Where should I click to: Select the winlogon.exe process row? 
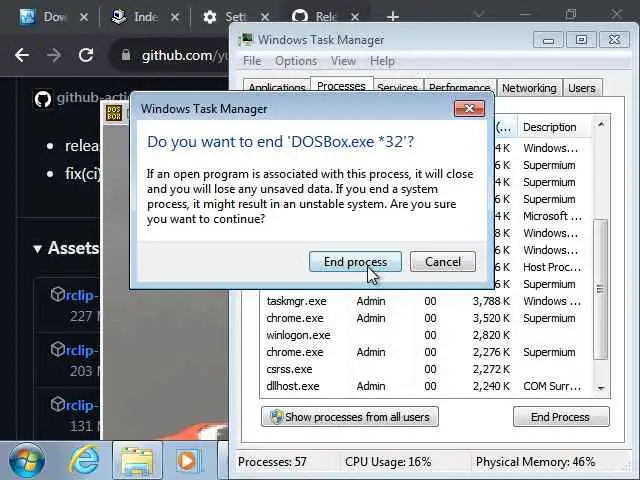[425, 335]
